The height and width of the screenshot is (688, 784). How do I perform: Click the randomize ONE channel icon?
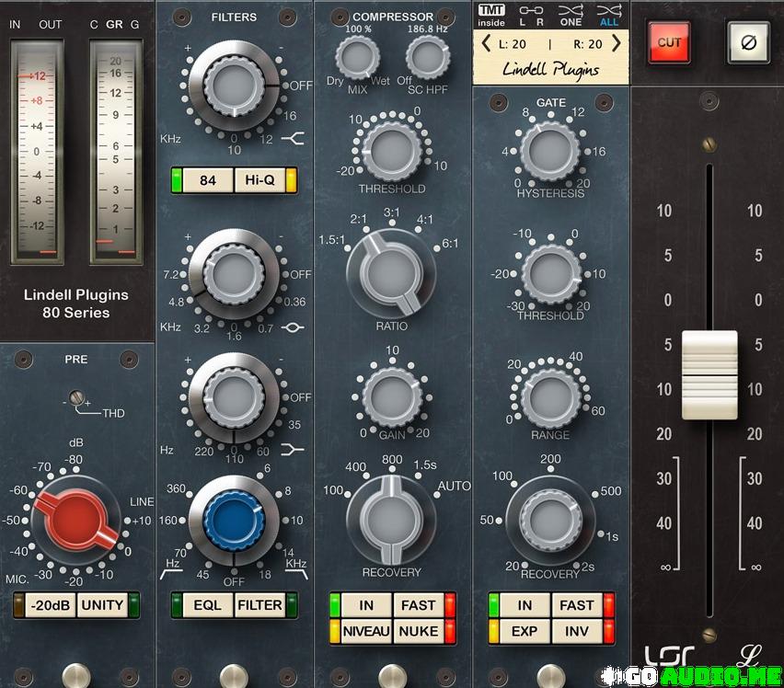tap(571, 16)
